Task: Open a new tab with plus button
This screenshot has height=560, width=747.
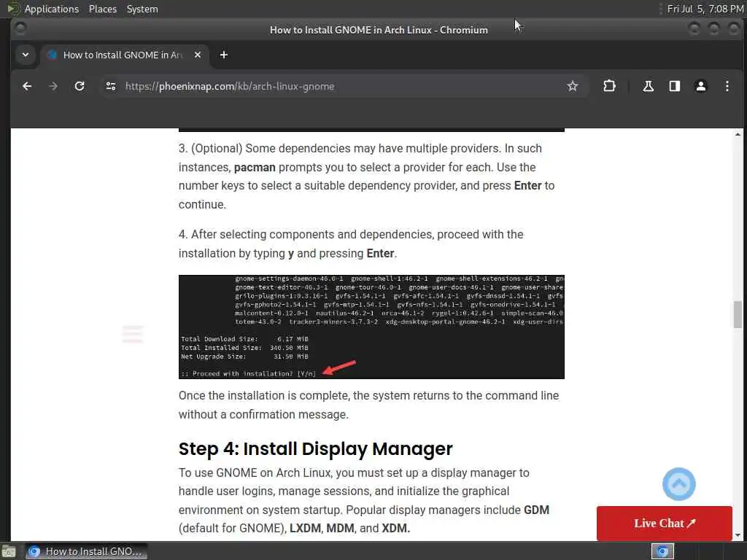Action: tap(223, 55)
